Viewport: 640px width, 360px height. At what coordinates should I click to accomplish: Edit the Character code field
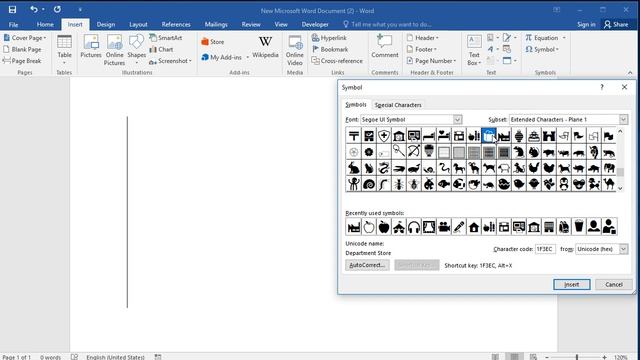(545, 249)
